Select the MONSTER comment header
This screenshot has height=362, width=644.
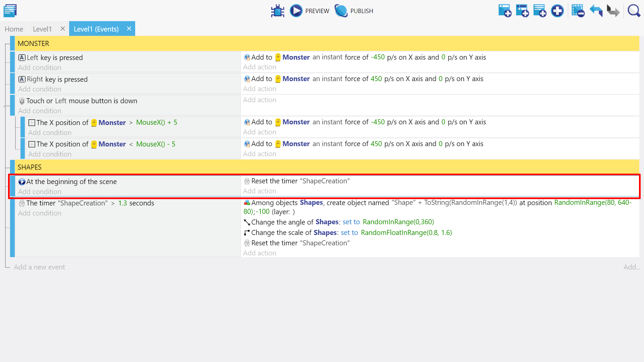point(34,44)
